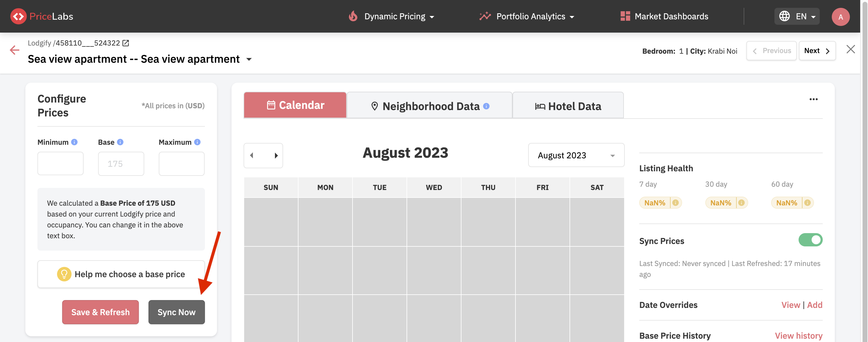Expand the Sea view apartment name dropdown
This screenshot has height=342, width=868.
[249, 59]
